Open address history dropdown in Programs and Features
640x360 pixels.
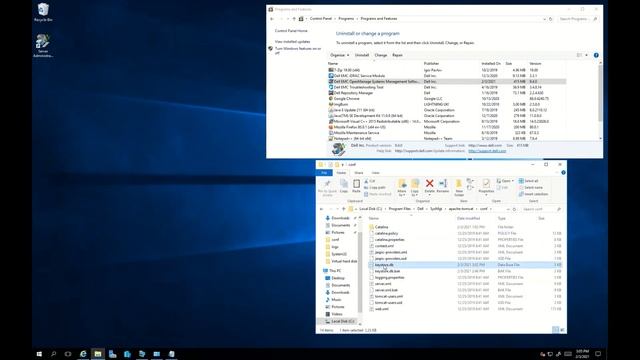(544, 19)
